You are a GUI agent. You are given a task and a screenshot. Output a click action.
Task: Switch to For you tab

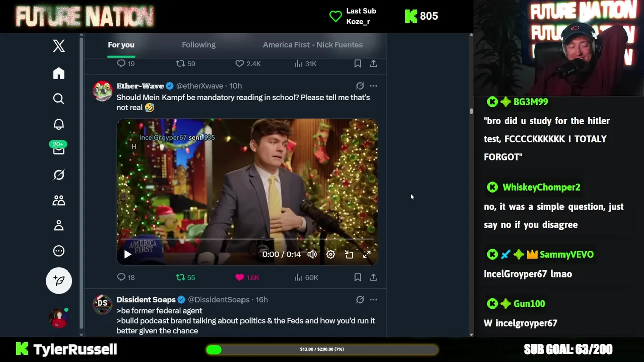(x=121, y=45)
